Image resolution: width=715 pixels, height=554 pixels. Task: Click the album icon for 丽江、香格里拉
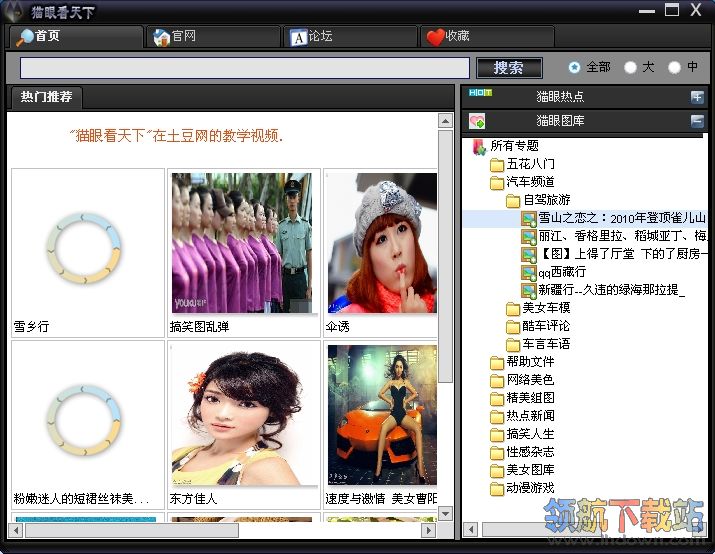[x=529, y=237]
